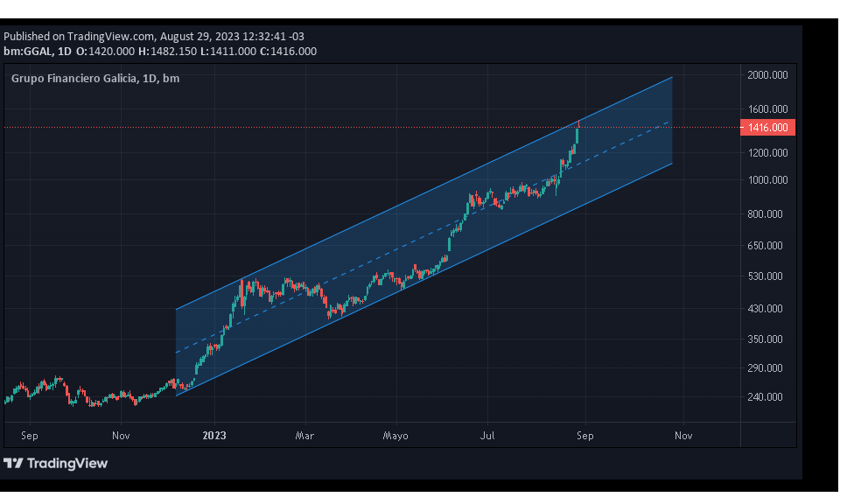This screenshot has width=847, height=504.
Task: Click the latest green candle at channel top
Action: click(x=577, y=136)
